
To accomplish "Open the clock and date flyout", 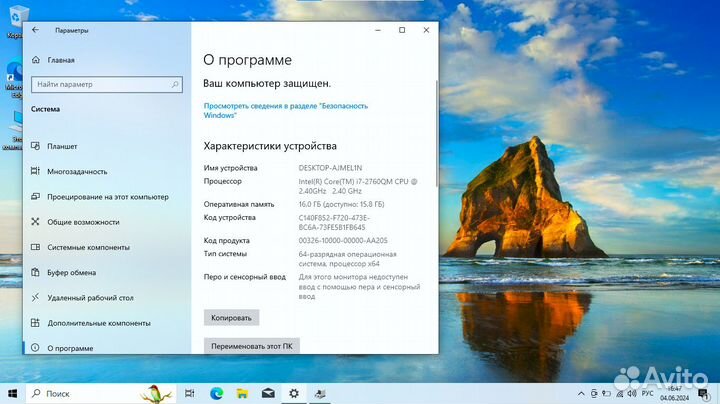I will coord(675,394).
